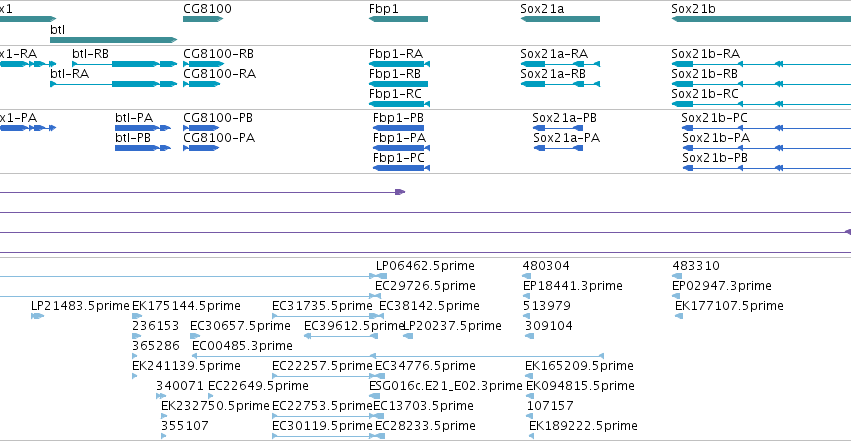The image size is (851, 441).
Task: Open EST EC13703.5prime label
Action: pyautogui.click(x=423, y=406)
